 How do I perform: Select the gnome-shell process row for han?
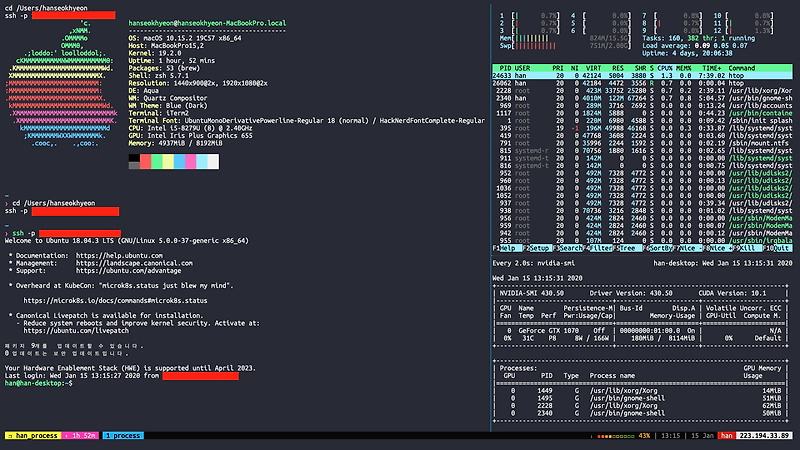click(642, 98)
